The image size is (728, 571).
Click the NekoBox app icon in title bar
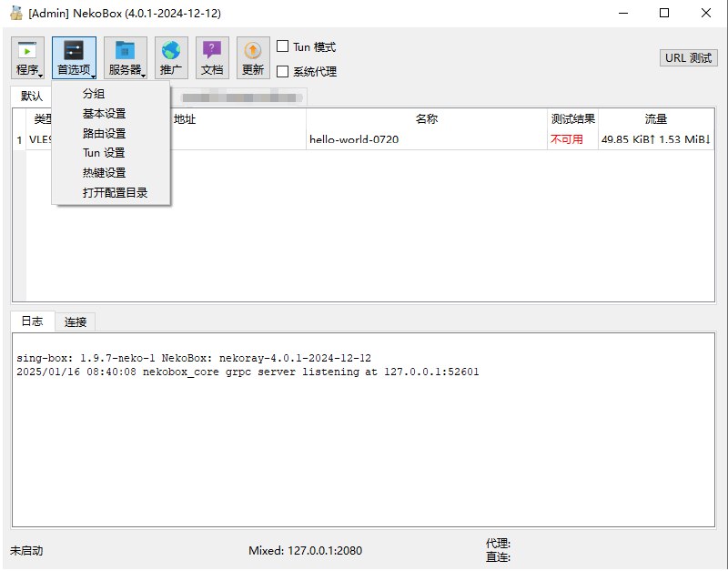[16, 13]
